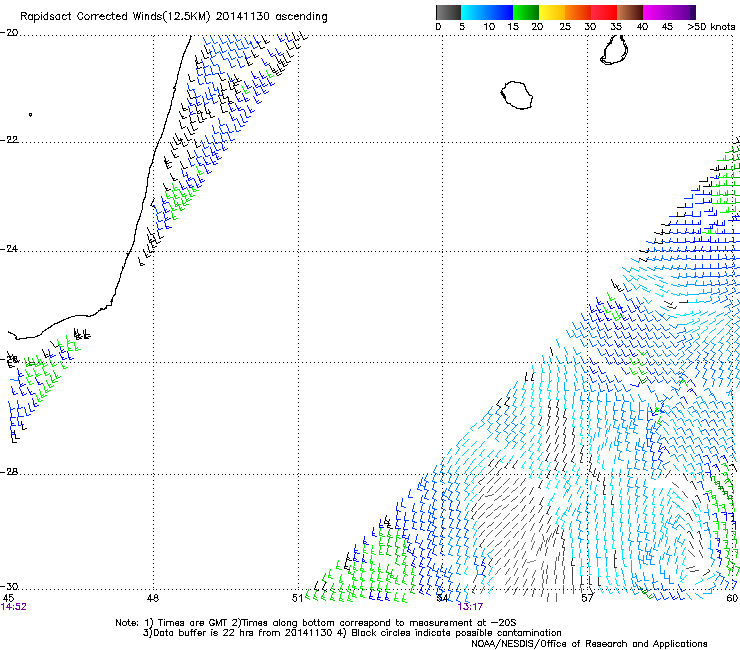Click the 'Data buffer is 22 hrs' note line
The image size is (740, 650).
[352, 633]
